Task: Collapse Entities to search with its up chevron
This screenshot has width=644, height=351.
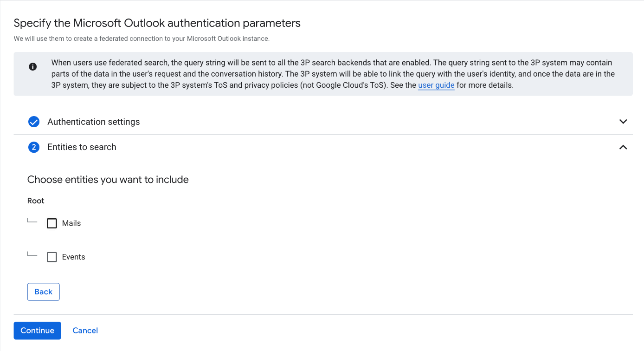Action: [x=623, y=147]
